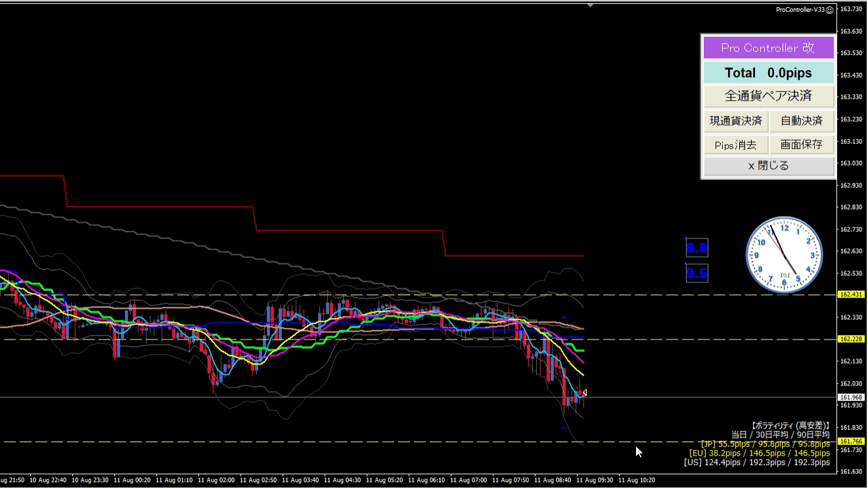Click the 11 Aug 09:30 time axis label
The height and width of the screenshot is (488, 868).
pos(594,480)
